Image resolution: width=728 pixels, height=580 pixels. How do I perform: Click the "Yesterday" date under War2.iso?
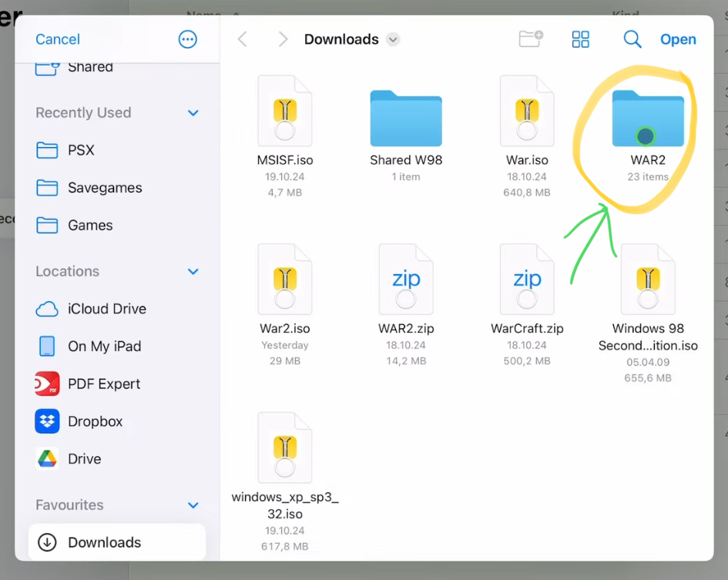pyautogui.click(x=284, y=346)
